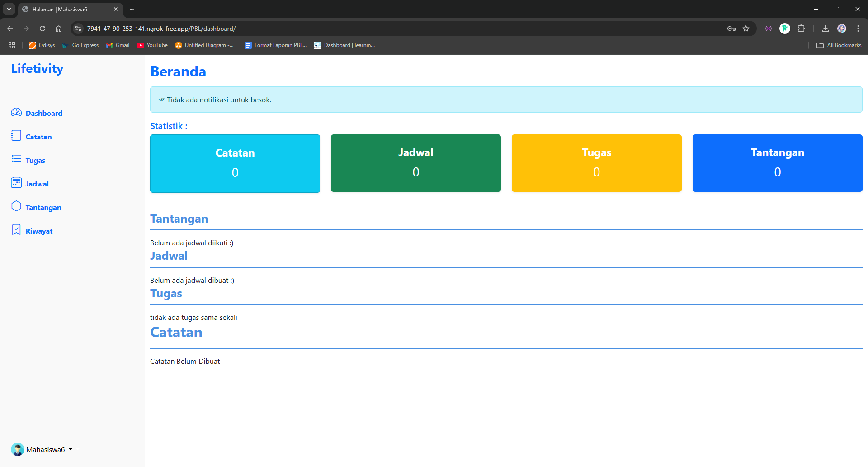
Task: Reload the page with the refresh button
Action: pyautogui.click(x=42, y=29)
